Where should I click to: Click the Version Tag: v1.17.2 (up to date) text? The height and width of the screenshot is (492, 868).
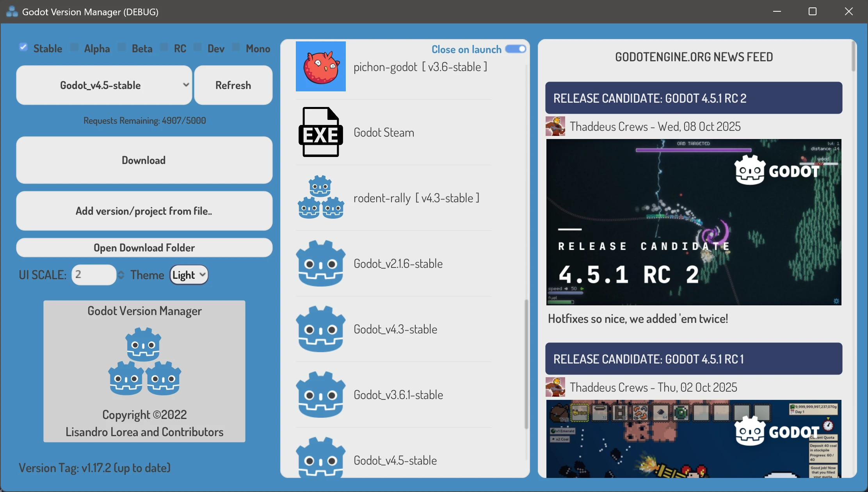click(94, 468)
